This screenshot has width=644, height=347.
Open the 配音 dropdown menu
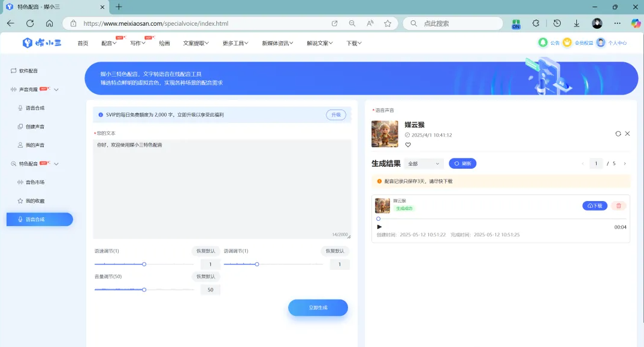pos(109,43)
